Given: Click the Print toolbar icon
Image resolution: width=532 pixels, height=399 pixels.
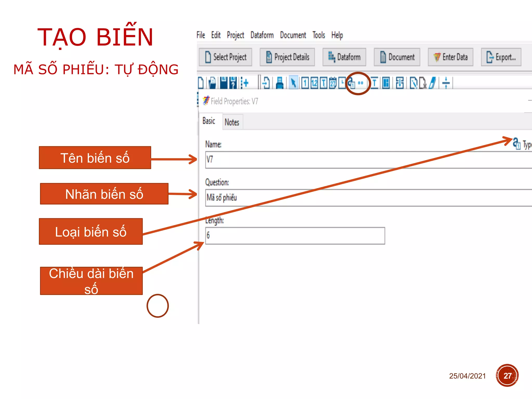Looking at the screenshot, I should point(280,83).
